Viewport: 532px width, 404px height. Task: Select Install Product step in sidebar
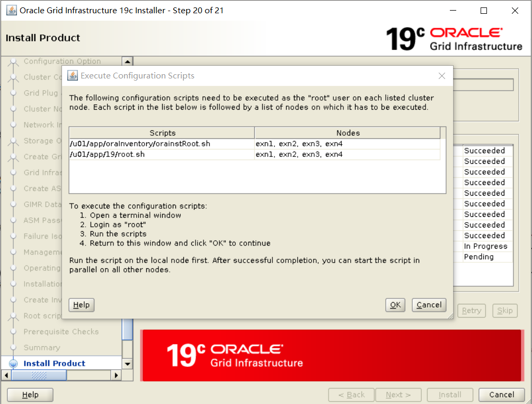(x=54, y=363)
